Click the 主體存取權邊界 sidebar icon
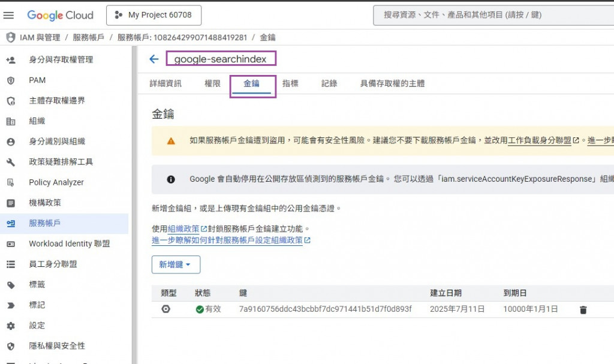 point(11,101)
